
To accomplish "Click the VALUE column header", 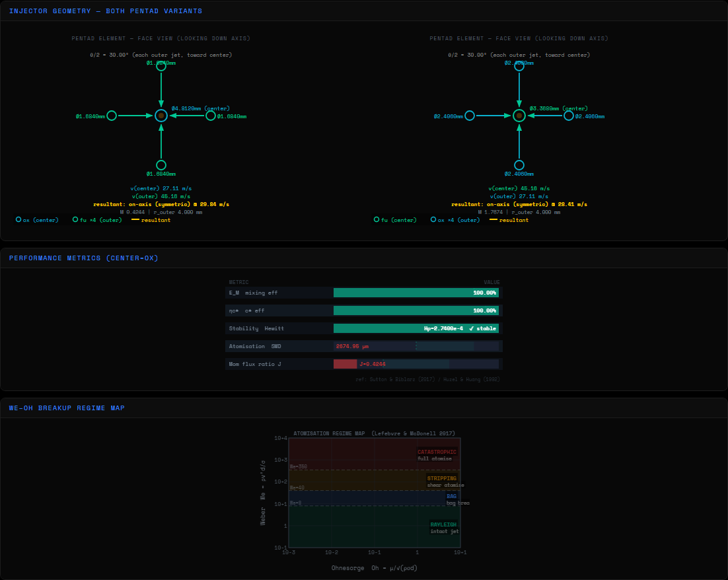I will click(x=491, y=282).
